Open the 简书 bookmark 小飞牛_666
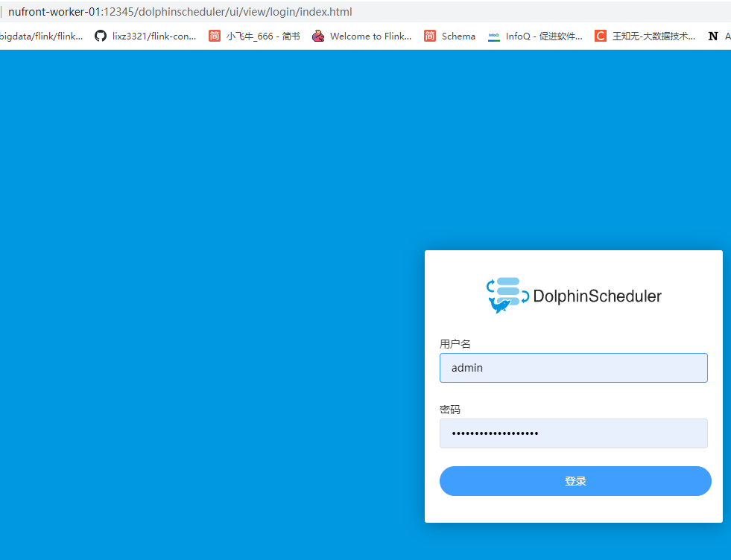731x560 pixels. (253, 36)
